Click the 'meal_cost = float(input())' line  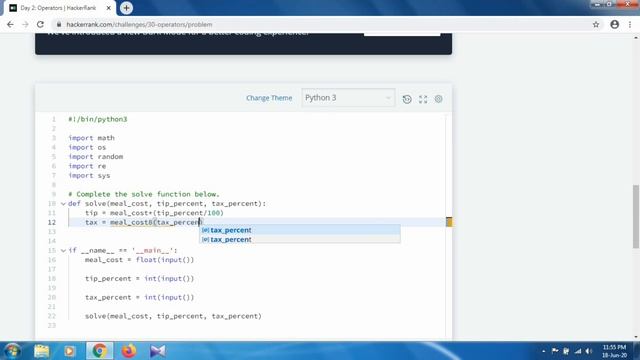[140, 260]
